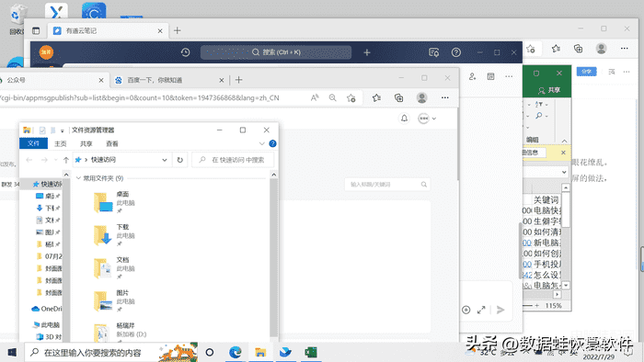The height and width of the screenshot is (362, 644).
Task: Open new tab in back Edge window
Action: tap(177, 30)
